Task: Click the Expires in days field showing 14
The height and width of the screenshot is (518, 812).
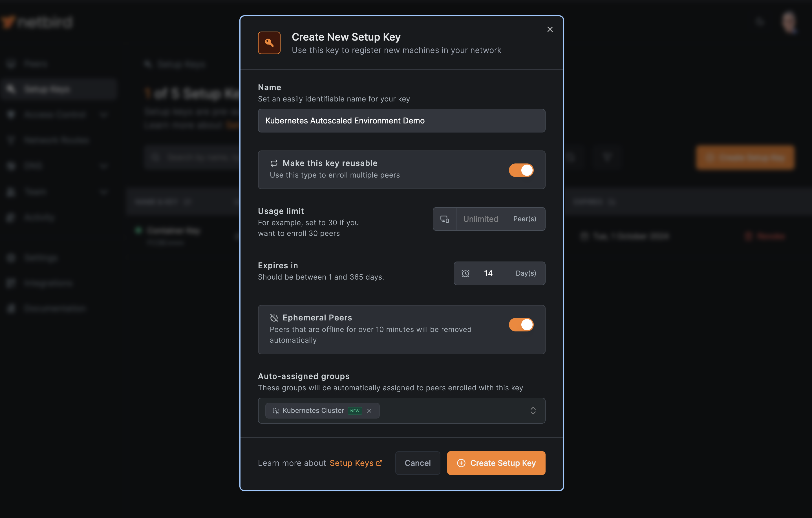Action: tap(494, 273)
